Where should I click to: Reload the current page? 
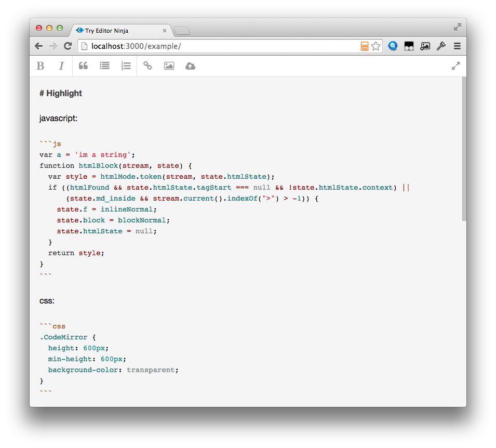tap(68, 46)
